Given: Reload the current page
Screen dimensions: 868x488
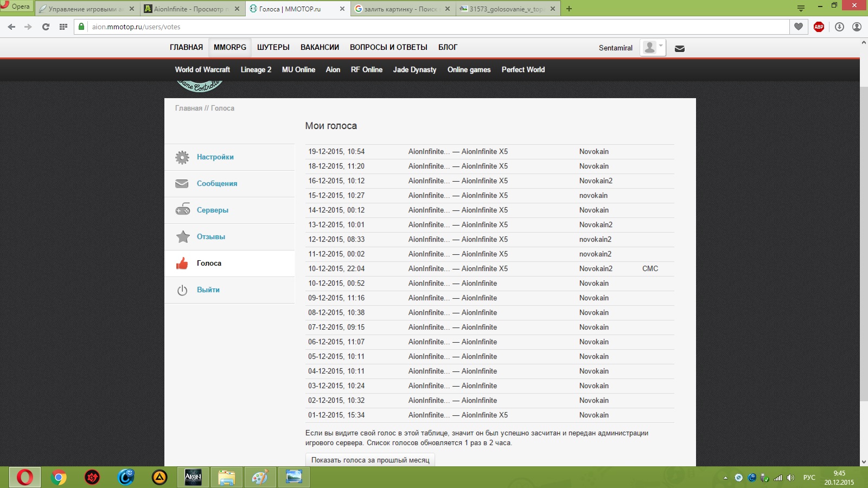Looking at the screenshot, I should point(46,27).
